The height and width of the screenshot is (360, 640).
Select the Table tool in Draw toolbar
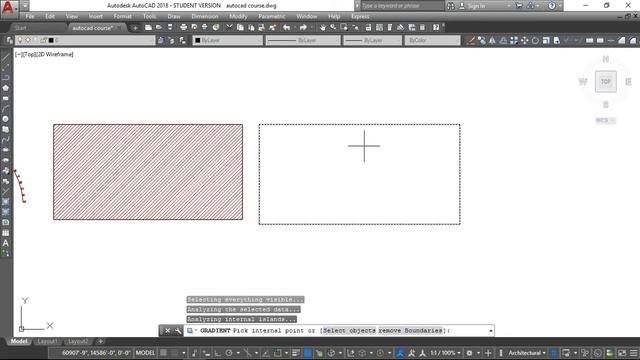pyautogui.click(x=5, y=233)
